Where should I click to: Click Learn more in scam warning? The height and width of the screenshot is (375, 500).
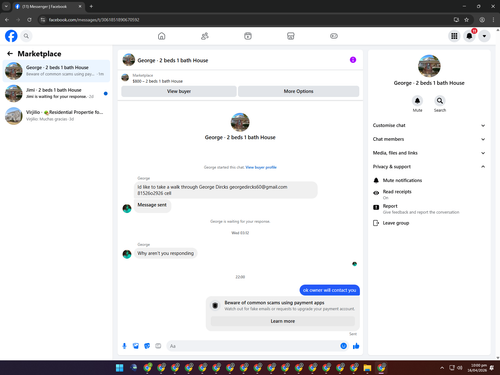pyautogui.click(x=283, y=321)
